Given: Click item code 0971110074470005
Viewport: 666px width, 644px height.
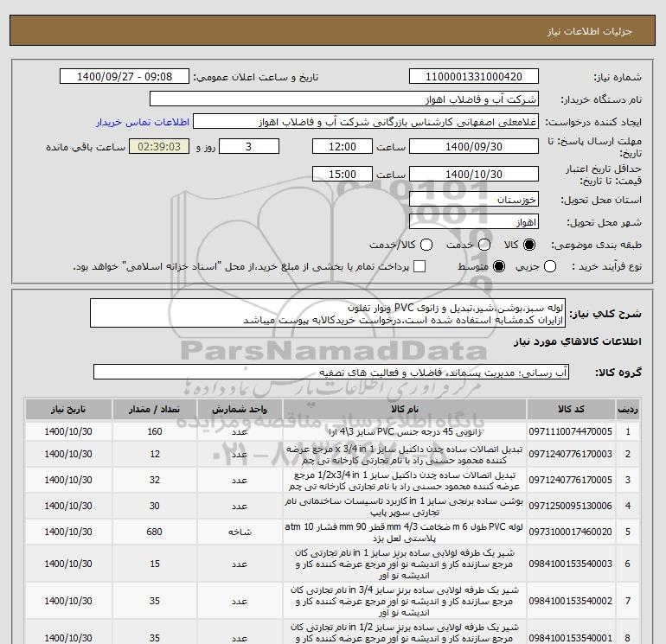Looking at the screenshot, I should coord(571,431).
